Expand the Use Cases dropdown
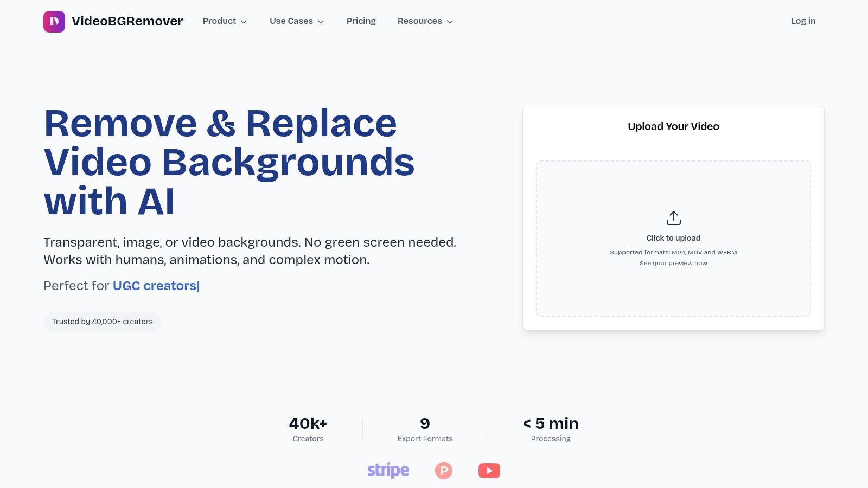 291,21
